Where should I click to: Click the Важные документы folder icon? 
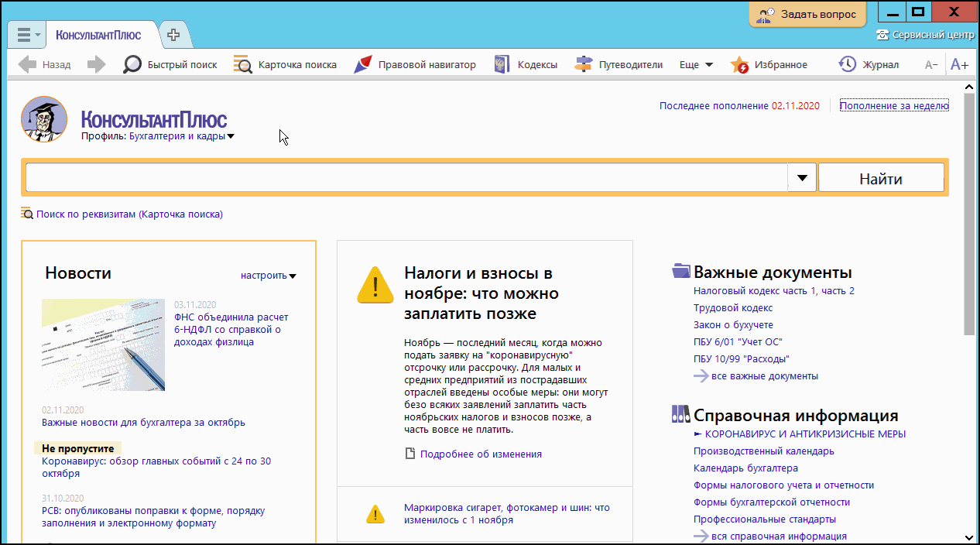(x=680, y=270)
